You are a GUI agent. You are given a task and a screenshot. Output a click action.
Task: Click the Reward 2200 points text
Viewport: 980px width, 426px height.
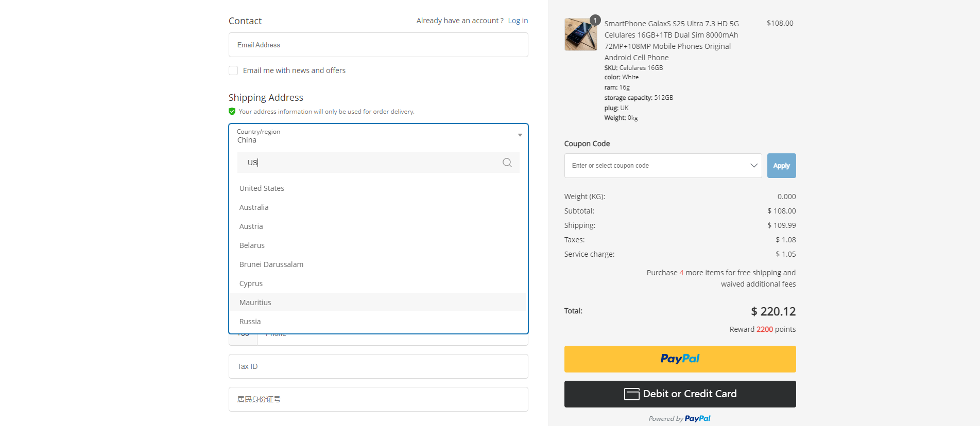[x=763, y=329]
